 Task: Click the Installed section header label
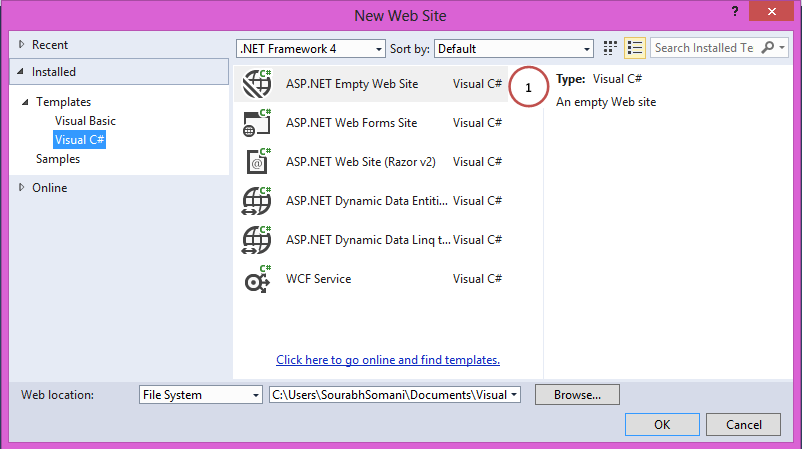[x=54, y=72]
